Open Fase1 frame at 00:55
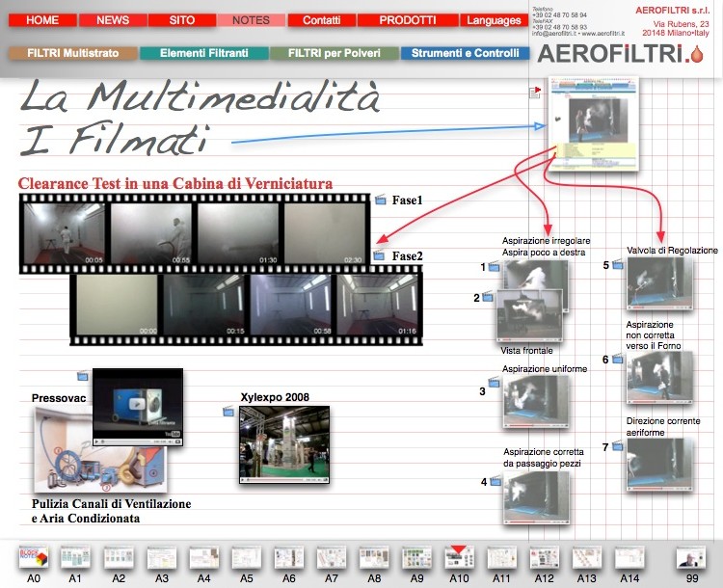The width and height of the screenshot is (723, 588). coord(151,234)
